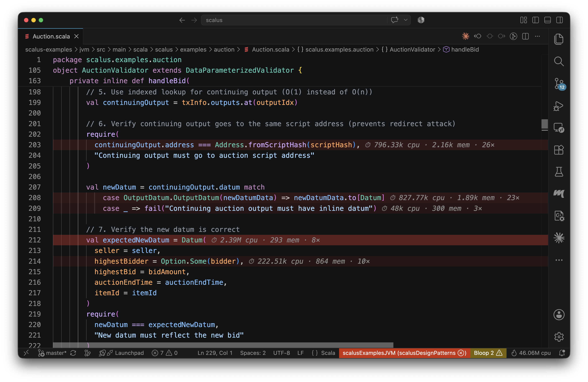This screenshot has width=588, height=382.
Task: Click scalus.examples.auction breadcrumb segment
Action: pyautogui.click(x=336, y=49)
